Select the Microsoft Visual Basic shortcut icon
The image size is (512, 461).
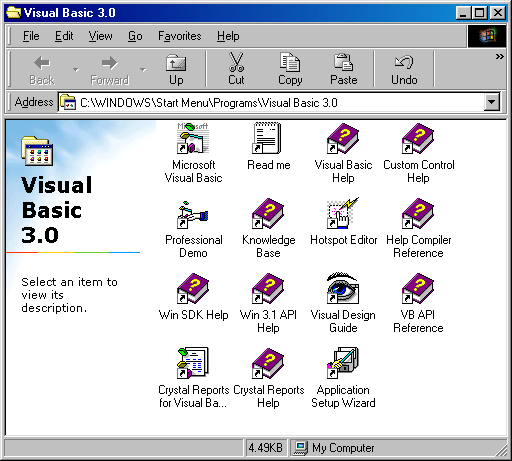193,138
